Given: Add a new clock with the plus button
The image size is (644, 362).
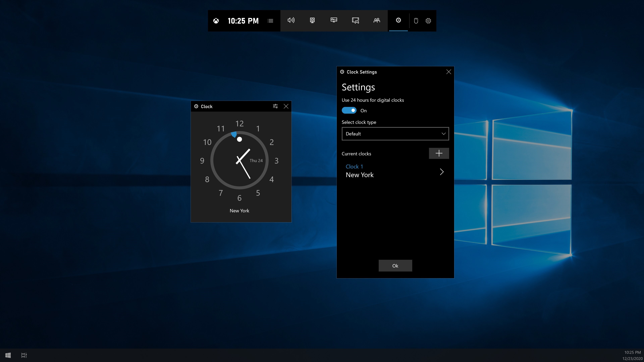Looking at the screenshot, I should [439, 153].
